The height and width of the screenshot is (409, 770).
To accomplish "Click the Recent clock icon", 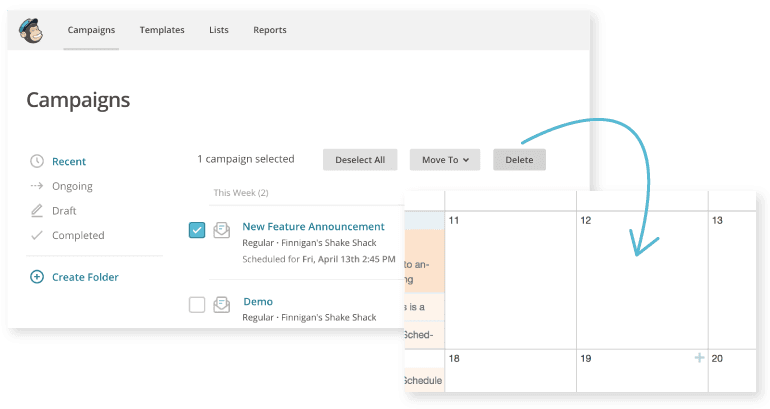I will (x=37, y=161).
